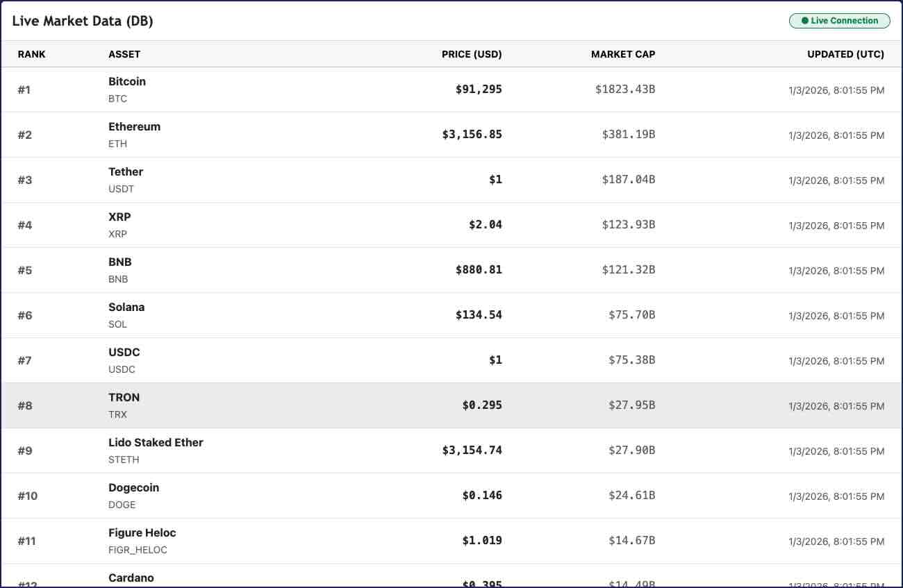Select the Bitcoin asset row
This screenshot has width=903, height=588.
(x=127, y=82)
